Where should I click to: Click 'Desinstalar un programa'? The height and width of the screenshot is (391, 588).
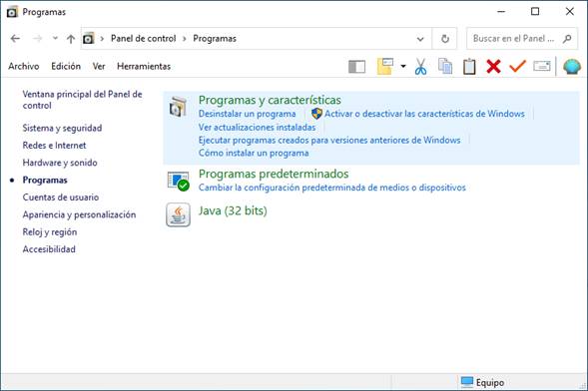point(248,114)
